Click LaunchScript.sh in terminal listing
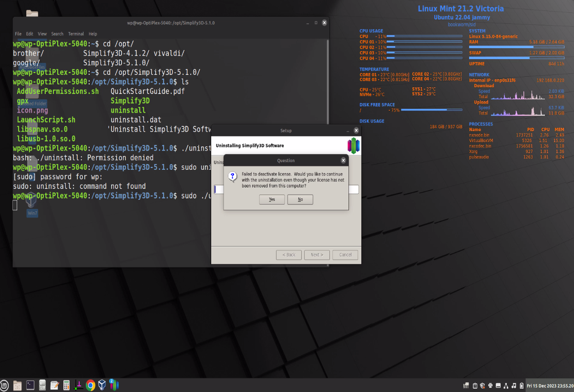The height and width of the screenshot is (392, 574). tap(46, 120)
